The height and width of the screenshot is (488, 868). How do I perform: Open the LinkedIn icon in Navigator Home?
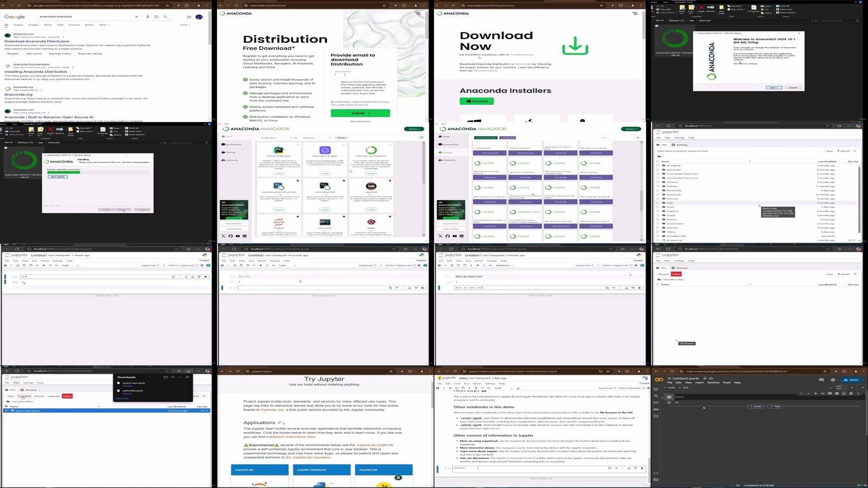point(245,236)
